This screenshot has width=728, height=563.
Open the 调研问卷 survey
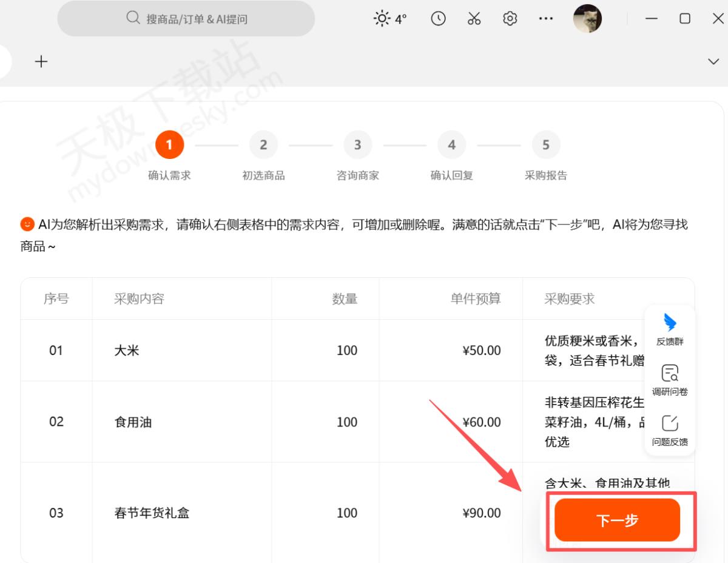point(670,380)
